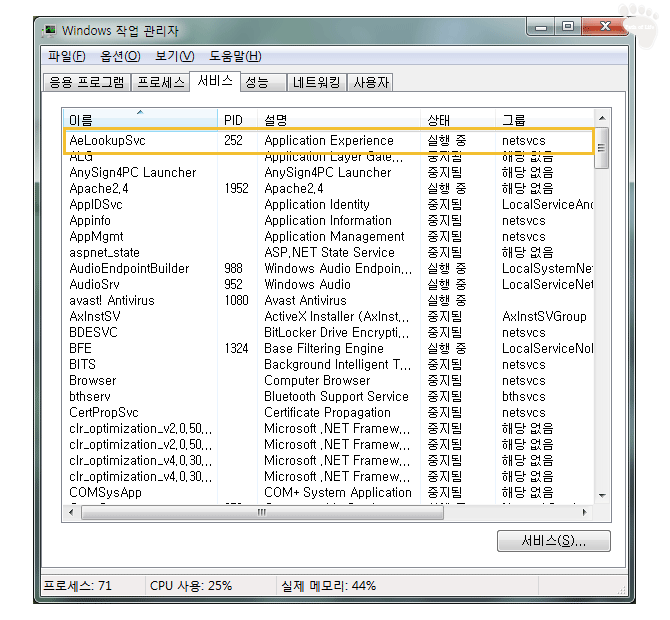
Task: Click the bthsvcs group cell
Action: pos(523,397)
